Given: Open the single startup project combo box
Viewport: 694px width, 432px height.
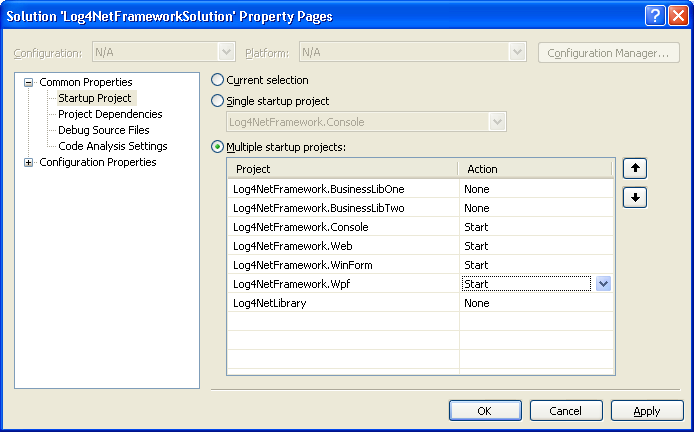Looking at the screenshot, I should 366,122.
